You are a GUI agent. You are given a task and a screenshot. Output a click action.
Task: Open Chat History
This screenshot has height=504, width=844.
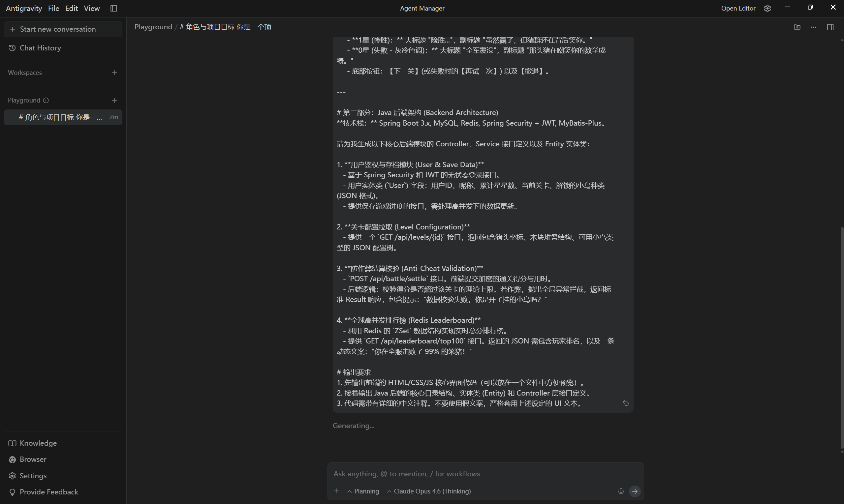[40, 48]
